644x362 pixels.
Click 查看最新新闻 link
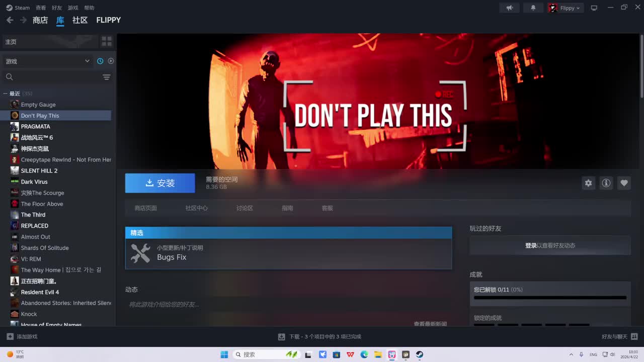[430, 324]
